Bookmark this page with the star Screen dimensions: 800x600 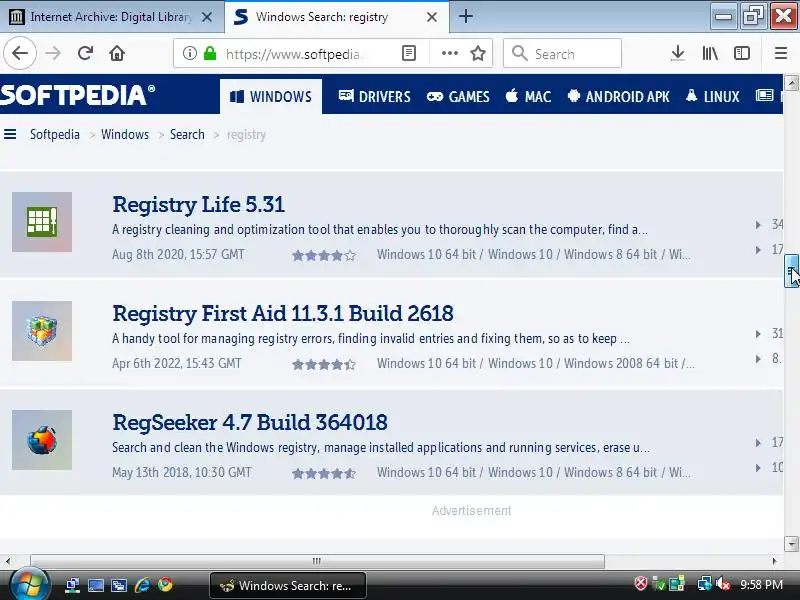coord(478,53)
